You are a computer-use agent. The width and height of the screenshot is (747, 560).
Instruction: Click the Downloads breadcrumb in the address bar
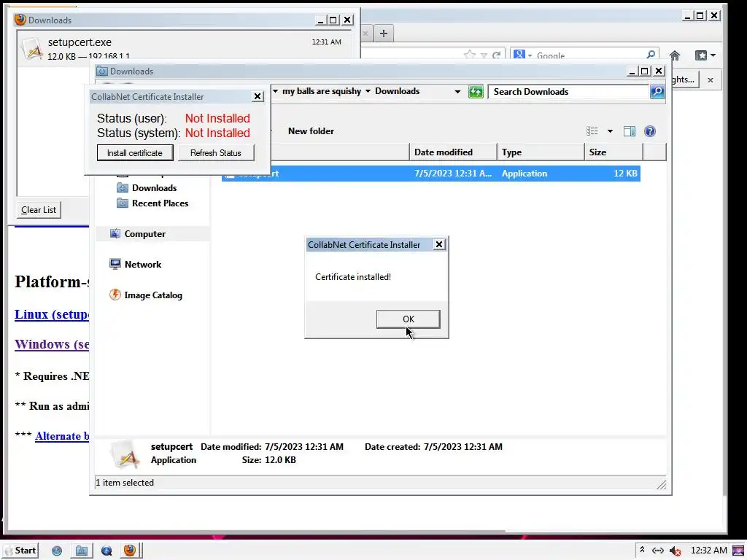click(x=397, y=91)
